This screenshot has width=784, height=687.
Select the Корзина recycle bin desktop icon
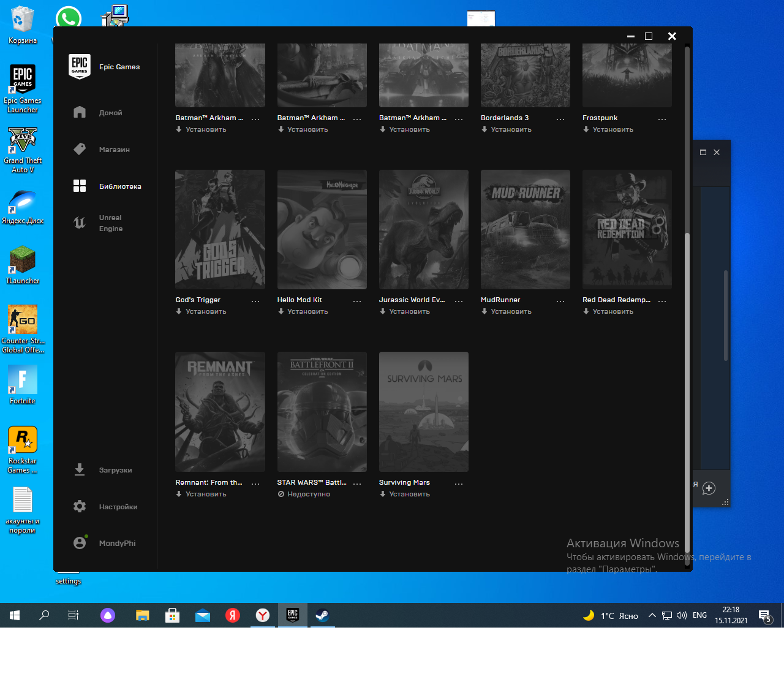coord(23,25)
